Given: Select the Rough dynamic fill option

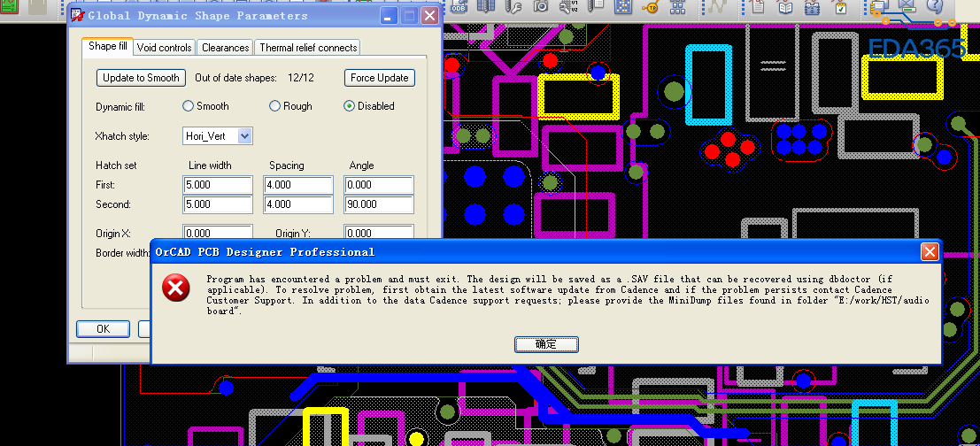Looking at the screenshot, I should pyautogui.click(x=274, y=106).
